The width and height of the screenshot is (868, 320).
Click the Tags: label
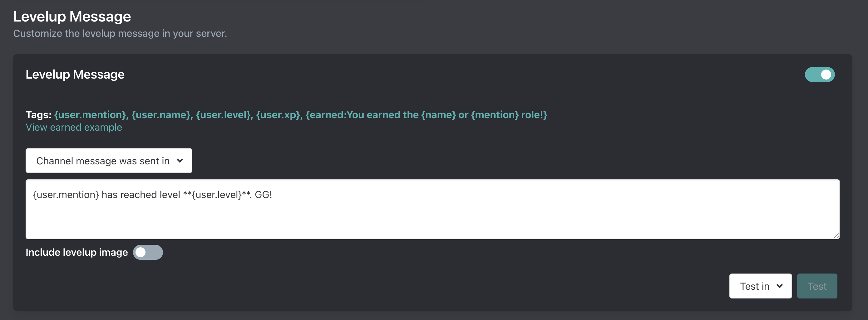[38, 115]
